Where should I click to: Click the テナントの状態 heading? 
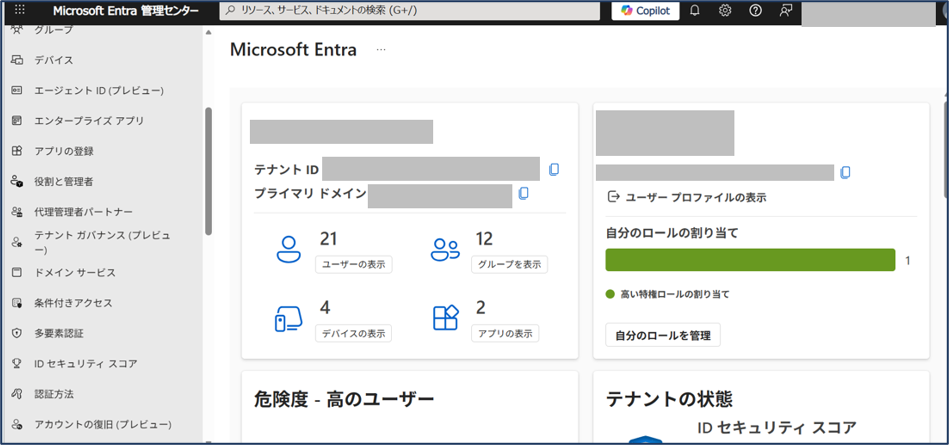click(669, 399)
